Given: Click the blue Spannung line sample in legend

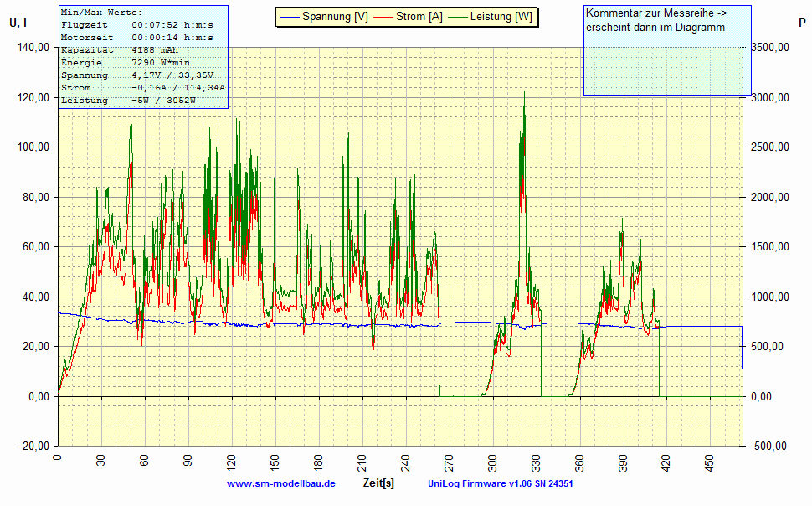Looking at the screenshot, I should coord(289,17).
